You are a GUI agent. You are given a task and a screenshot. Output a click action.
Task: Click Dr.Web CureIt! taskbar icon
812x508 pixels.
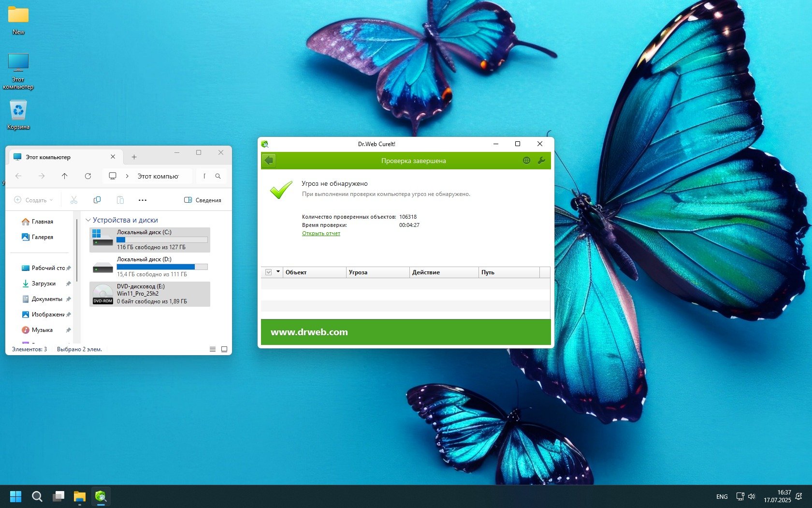tap(101, 496)
